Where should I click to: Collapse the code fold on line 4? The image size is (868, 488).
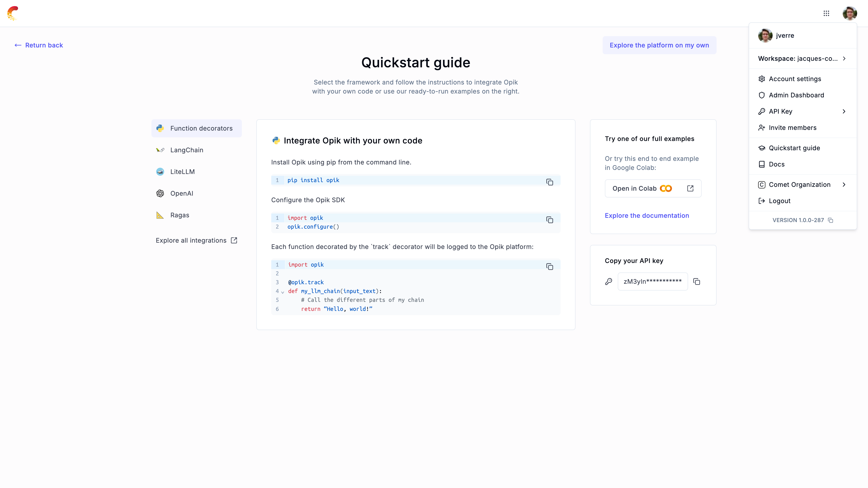click(x=283, y=292)
